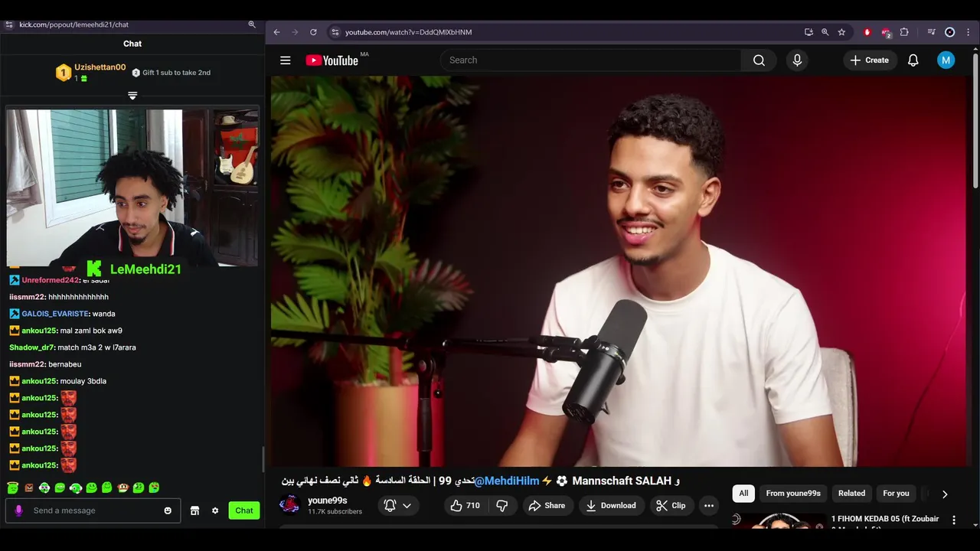Open youne99s channel avatar
This screenshot has width=980, height=551.
pyautogui.click(x=289, y=505)
